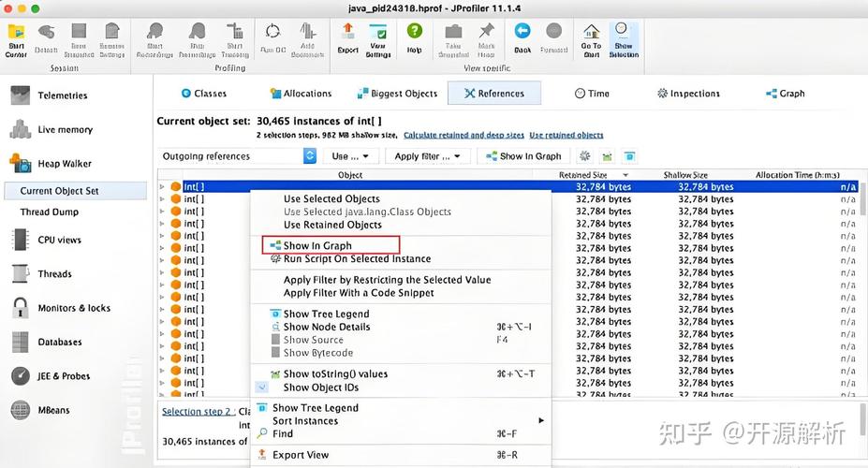
Task: Click the Go To Start icon
Action: tap(591, 37)
